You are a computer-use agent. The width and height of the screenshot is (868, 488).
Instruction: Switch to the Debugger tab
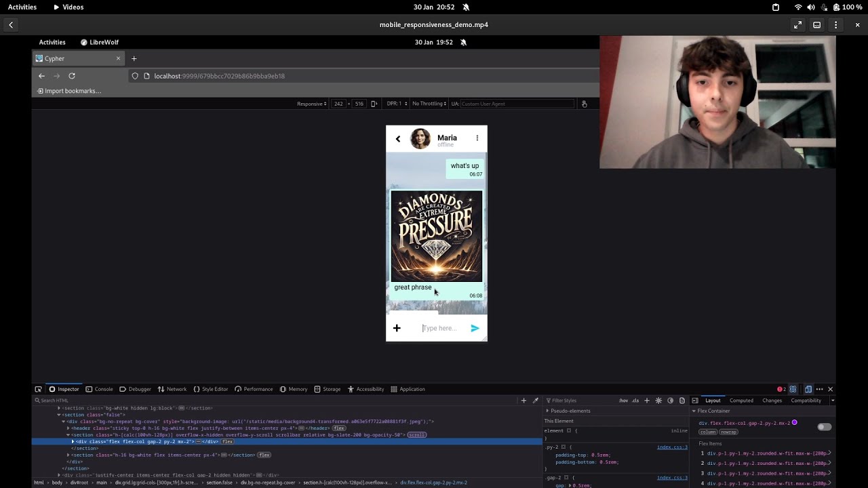135,389
